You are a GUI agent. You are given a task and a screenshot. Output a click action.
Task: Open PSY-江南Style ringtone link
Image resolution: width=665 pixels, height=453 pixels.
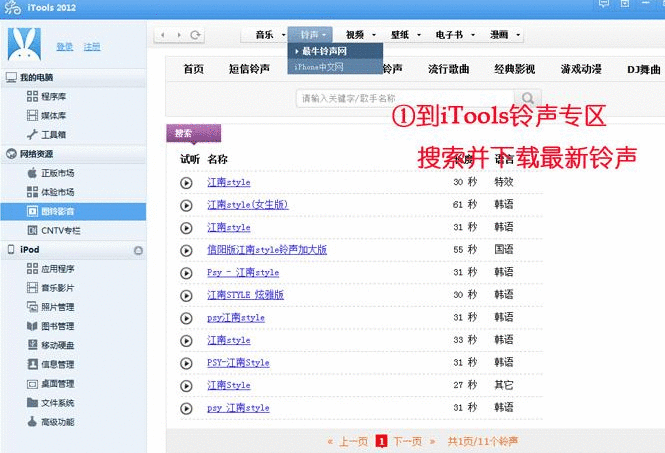(x=238, y=363)
